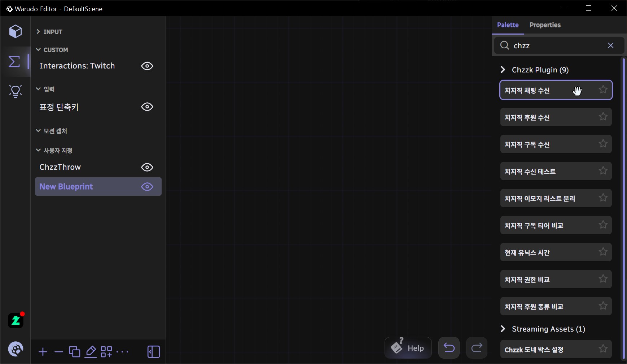Select 치지직 구독 티어 비교 node entry
Screen dimensions: 627x364
tap(556, 225)
